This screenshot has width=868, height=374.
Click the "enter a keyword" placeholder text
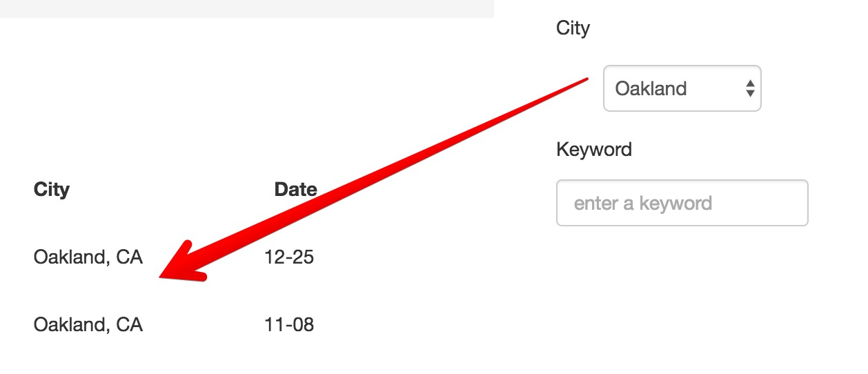(643, 204)
